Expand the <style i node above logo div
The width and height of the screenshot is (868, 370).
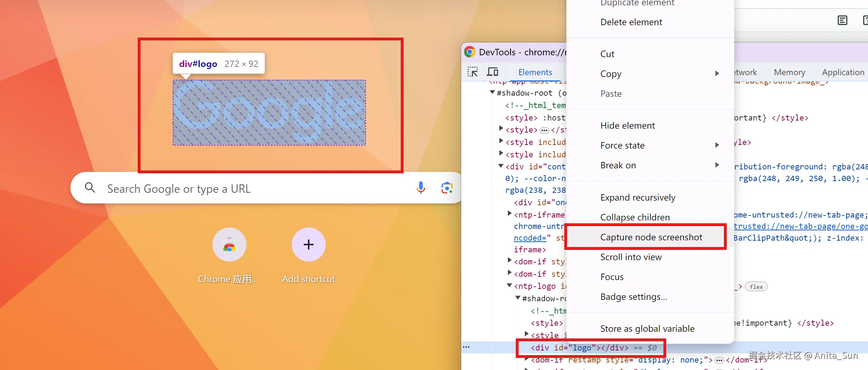(x=526, y=334)
